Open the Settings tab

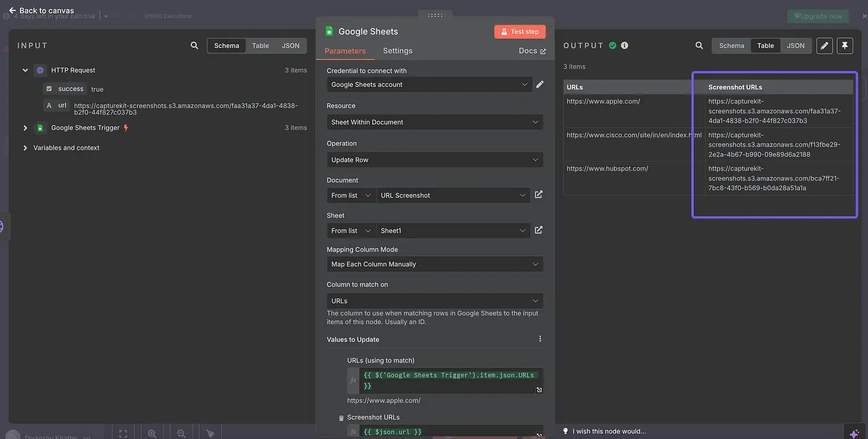[x=397, y=51]
